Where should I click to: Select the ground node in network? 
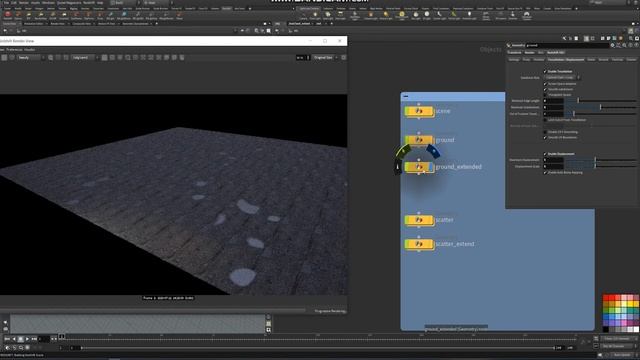[419, 140]
